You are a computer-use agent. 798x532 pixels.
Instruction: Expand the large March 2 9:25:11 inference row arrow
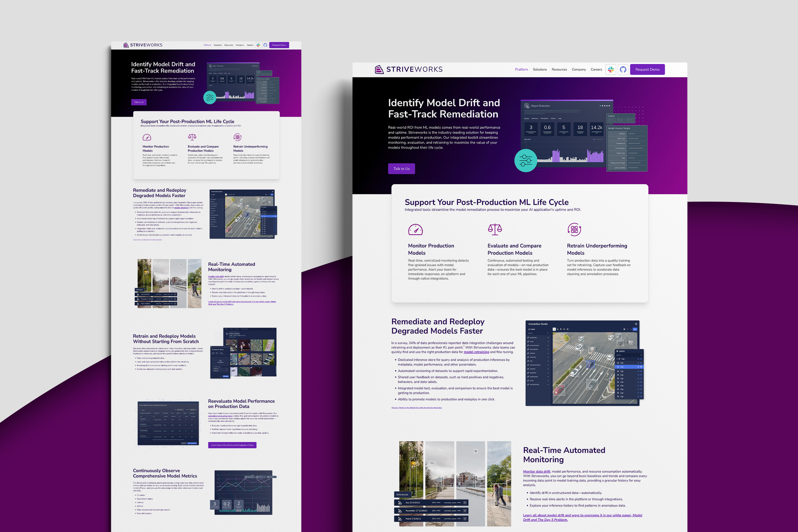465,518
